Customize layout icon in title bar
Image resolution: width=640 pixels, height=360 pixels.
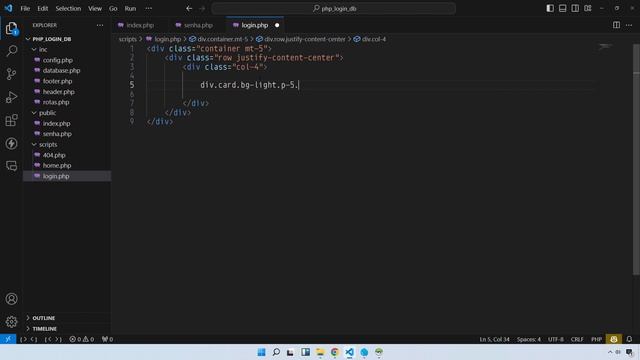tap(588, 8)
